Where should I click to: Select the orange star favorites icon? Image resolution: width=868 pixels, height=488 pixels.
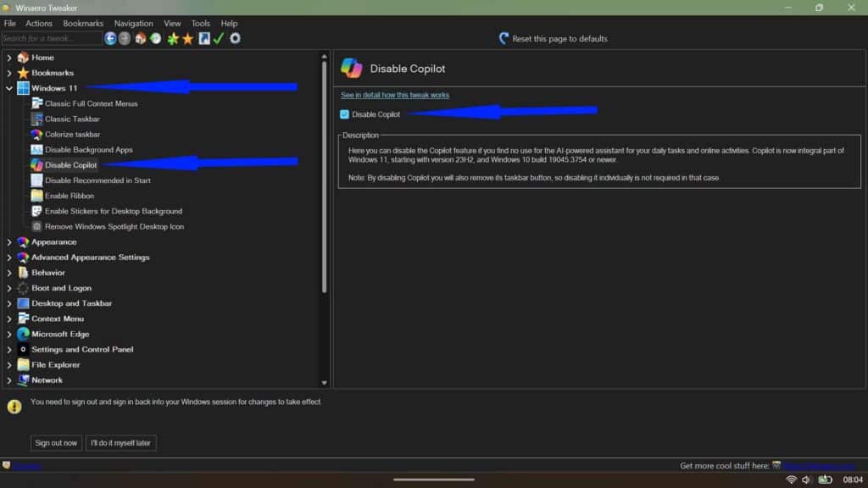tap(187, 38)
